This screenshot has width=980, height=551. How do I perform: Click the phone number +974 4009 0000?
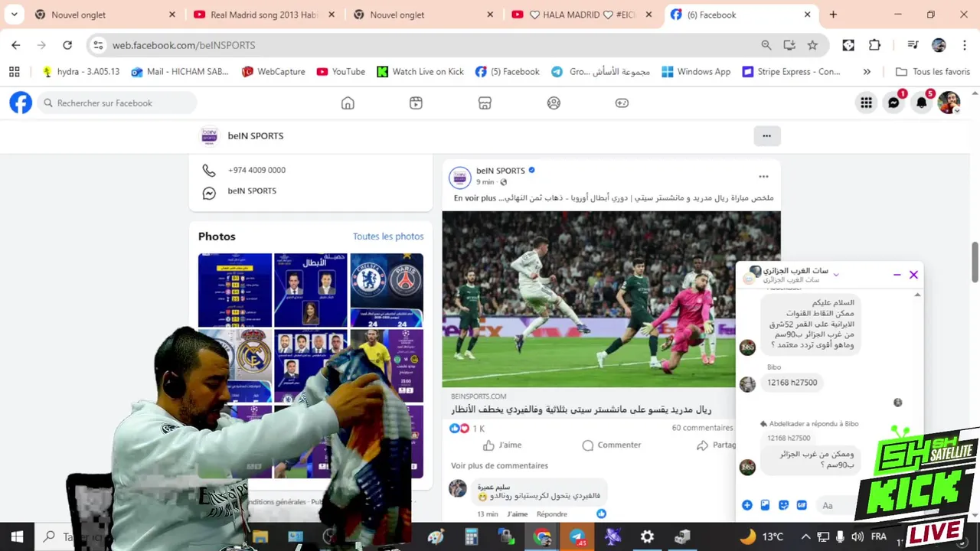point(256,170)
